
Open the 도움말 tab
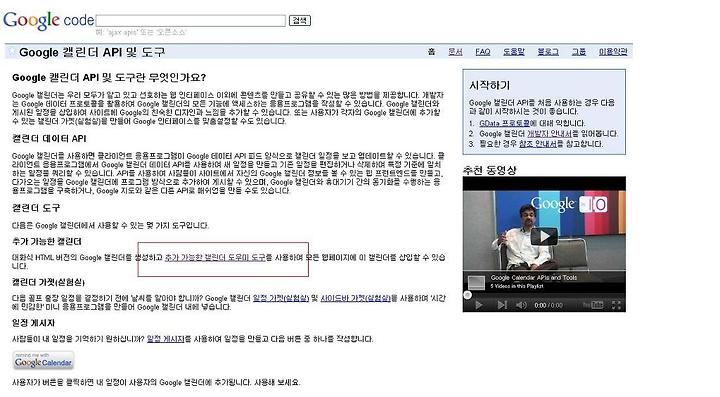pos(514,52)
